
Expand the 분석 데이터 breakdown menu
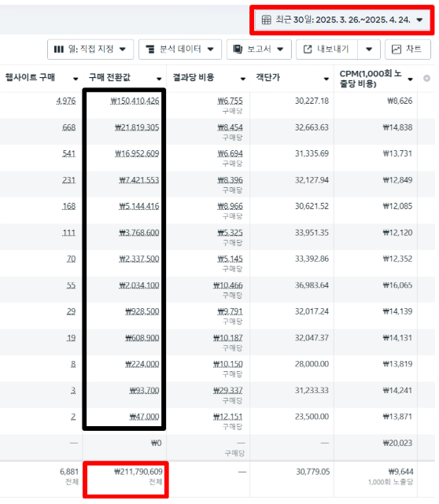pos(180,50)
